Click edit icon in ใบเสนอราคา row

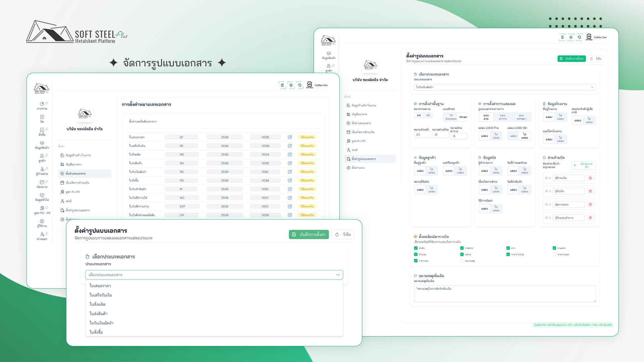[290, 137]
